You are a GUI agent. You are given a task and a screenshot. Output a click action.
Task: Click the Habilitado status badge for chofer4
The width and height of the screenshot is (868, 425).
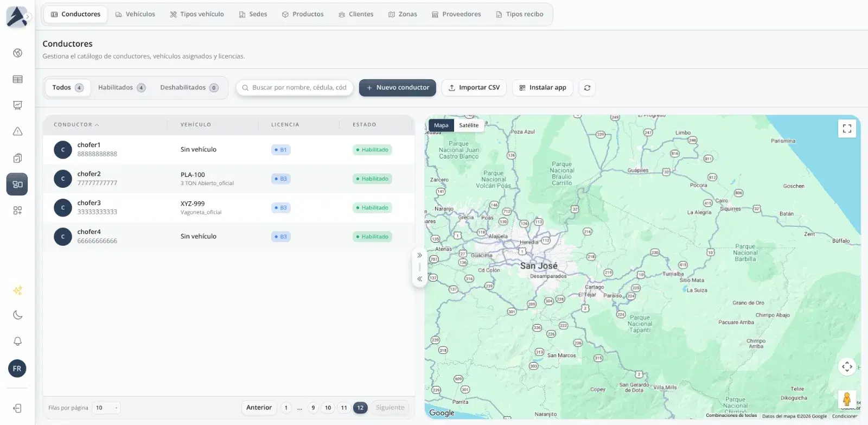tap(372, 237)
